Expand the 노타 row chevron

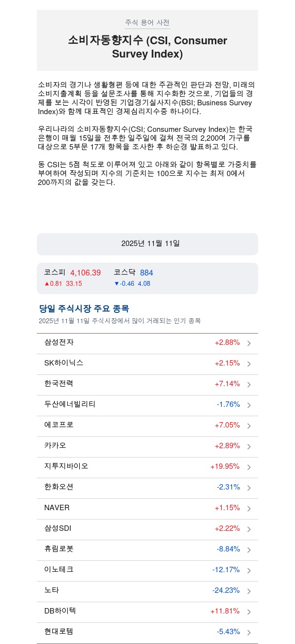(x=249, y=591)
